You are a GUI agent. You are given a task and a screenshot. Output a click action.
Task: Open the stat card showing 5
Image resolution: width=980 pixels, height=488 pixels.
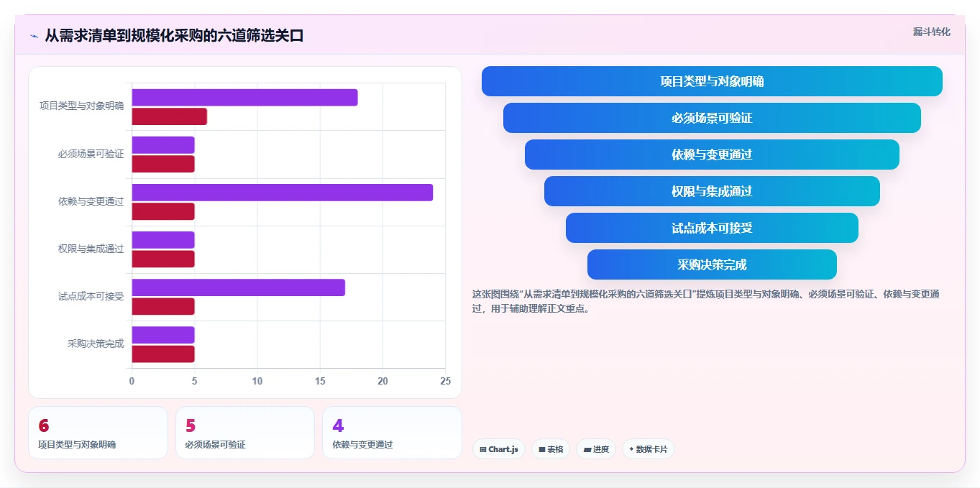(x=245, y=433)
